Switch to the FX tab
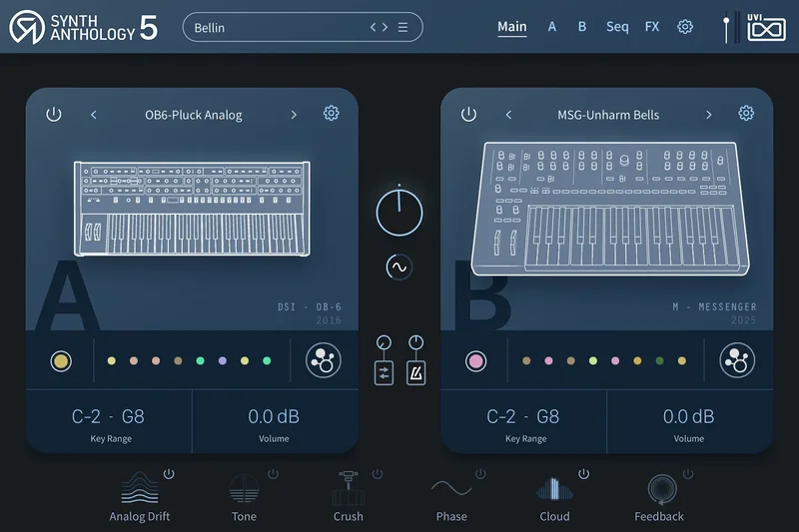The height and width of the screenshot is (532, 799). (652, 27)
